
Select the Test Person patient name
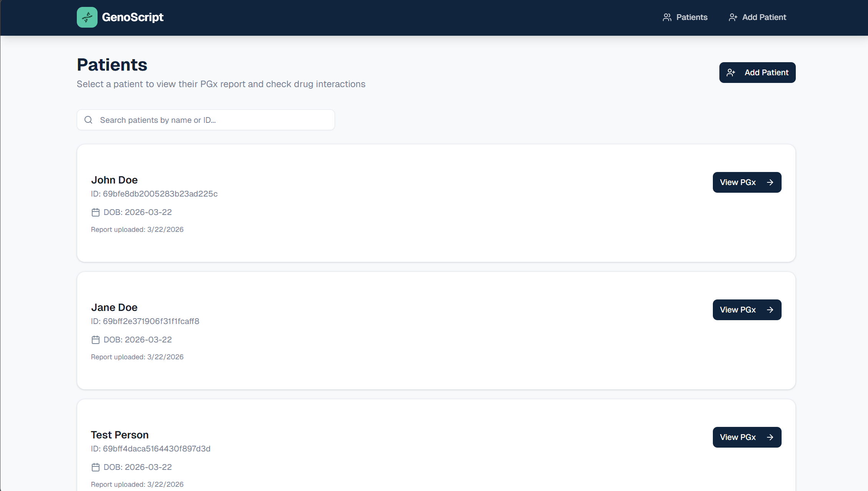(119, 435)
